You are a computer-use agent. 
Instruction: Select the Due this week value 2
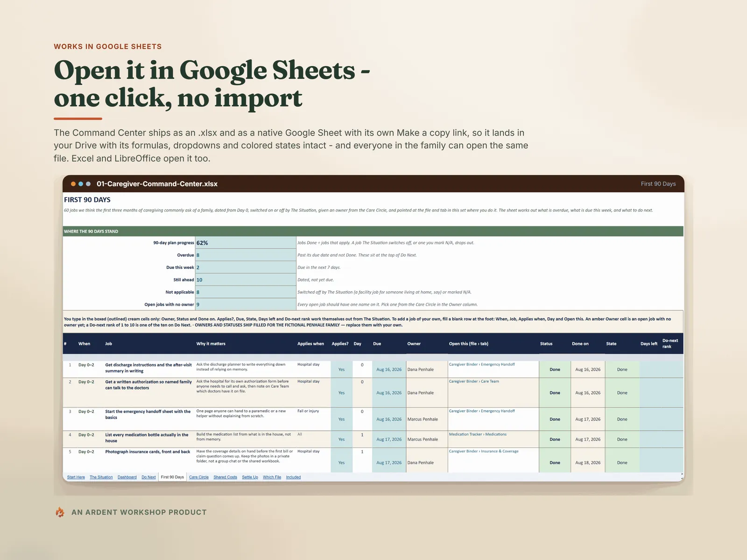point(246,267)
